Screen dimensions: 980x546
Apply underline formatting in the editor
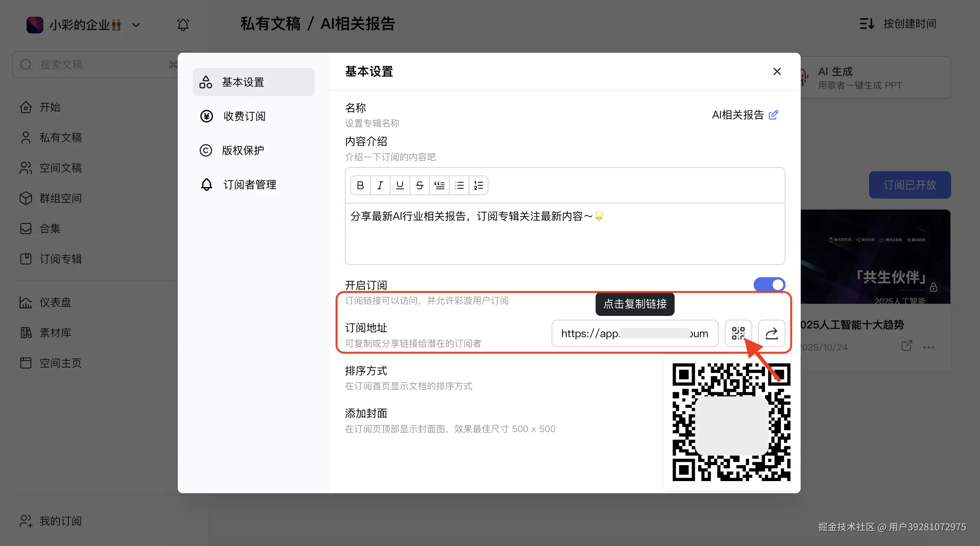(x=400, y=185)
